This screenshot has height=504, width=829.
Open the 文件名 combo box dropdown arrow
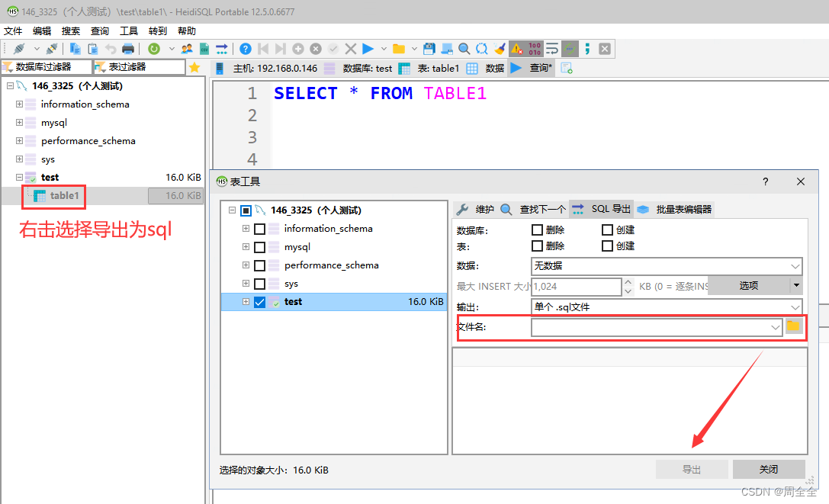click(x=775, y=327)
